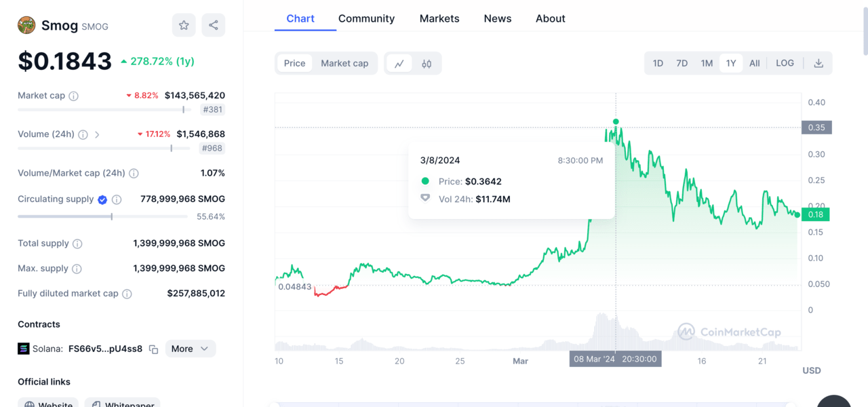Image resolution: width=868 pixels, height=407 pixels.
Task: Expand Volume (24h) chevron arrow
Action: tap(97, 134)
